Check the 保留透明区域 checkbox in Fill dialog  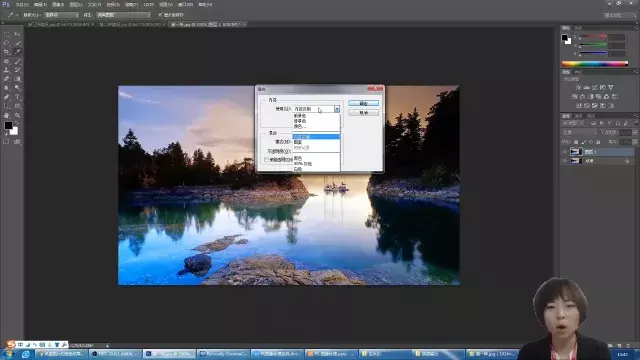[266, 160]
